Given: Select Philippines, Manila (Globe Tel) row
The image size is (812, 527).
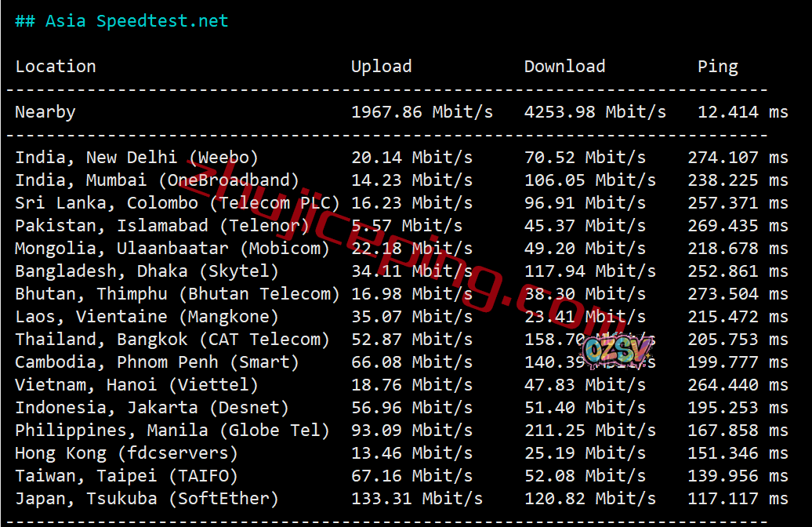Looking at the screenshot, I should point(172,431).
